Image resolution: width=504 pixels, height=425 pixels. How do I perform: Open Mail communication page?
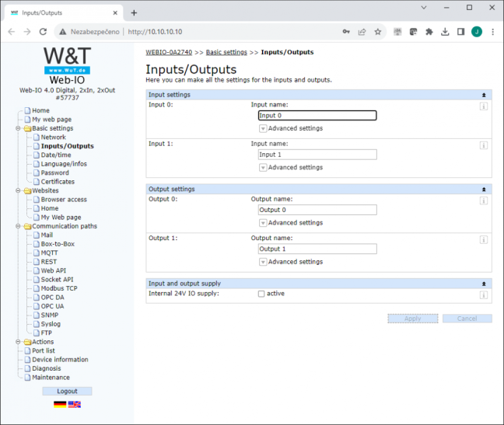coord(47,235)
